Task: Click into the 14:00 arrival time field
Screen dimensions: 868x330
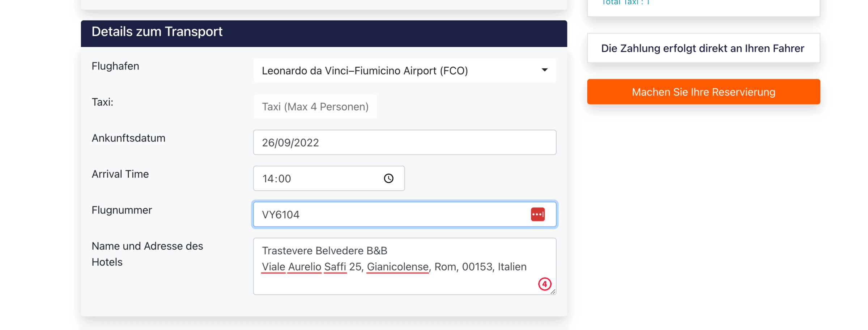Action: coord(328,178)
